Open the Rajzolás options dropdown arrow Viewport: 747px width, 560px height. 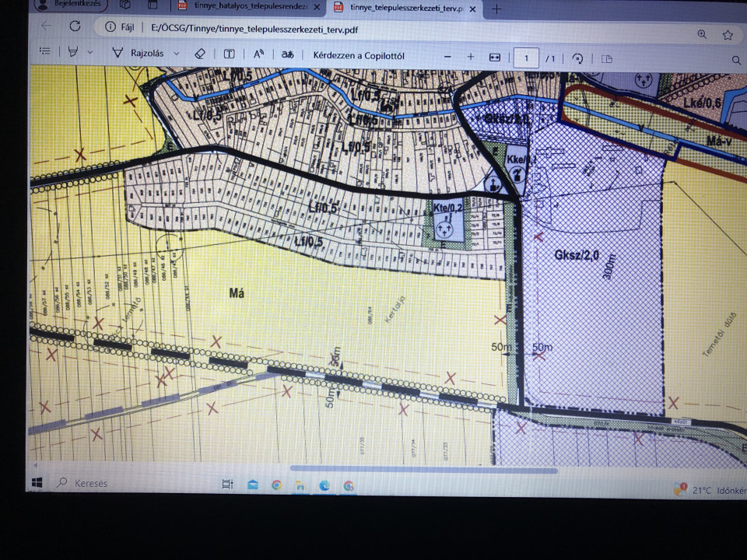(177, 54)
